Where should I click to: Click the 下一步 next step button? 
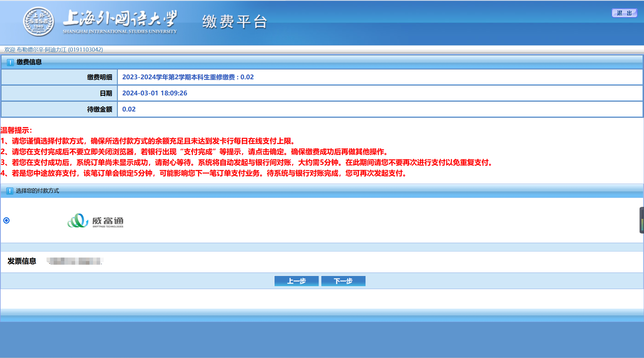(x=343, y=281)
